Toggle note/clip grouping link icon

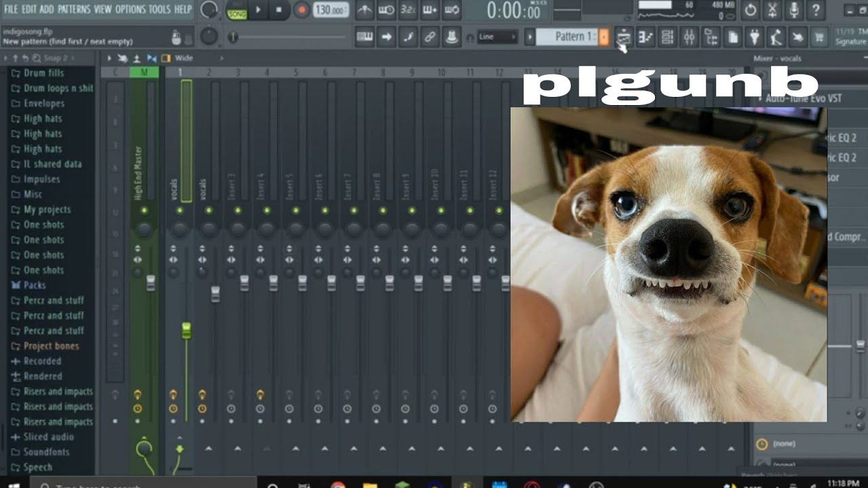point(430,37)
